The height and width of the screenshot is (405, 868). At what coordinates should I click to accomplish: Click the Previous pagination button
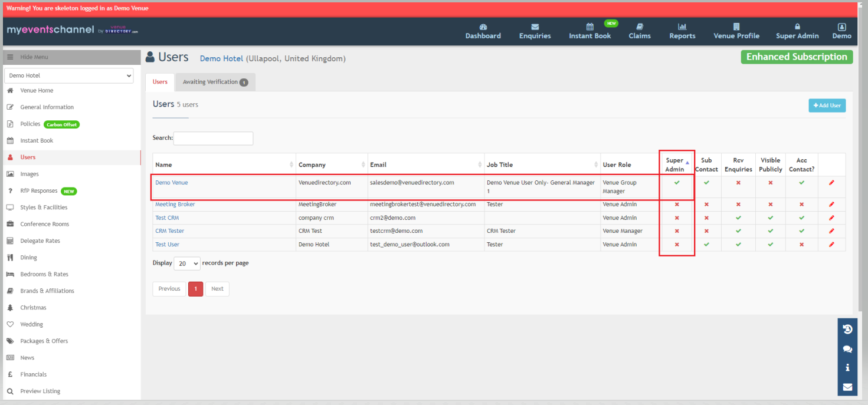[169, 289]
